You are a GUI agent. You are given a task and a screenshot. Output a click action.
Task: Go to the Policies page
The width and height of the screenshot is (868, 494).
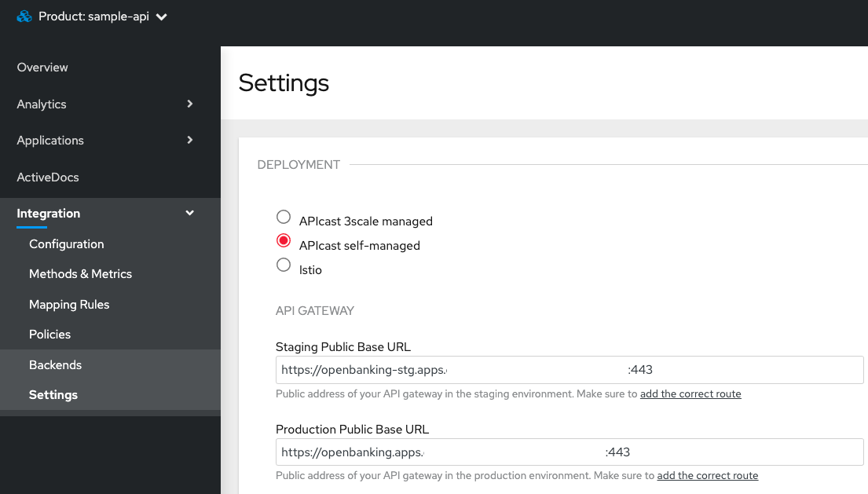49,335
